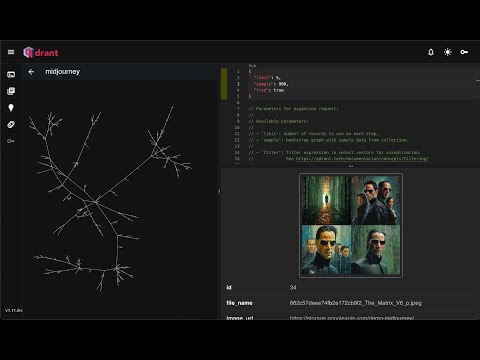Image resolution: width=480 pixels, height=360 pixels.
Task: Open the notifications bell
Action: 431,52
